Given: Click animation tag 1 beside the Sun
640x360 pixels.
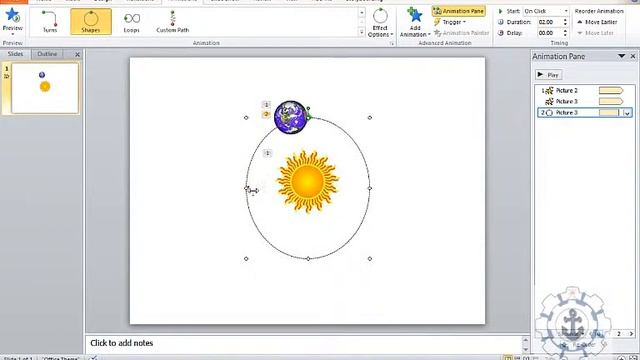Looking at the screenshot, I should [x=267, y=153].
